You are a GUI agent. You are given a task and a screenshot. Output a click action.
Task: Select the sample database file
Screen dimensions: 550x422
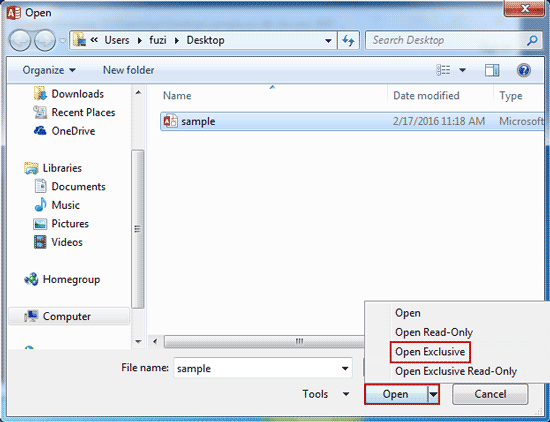[352, 121]
